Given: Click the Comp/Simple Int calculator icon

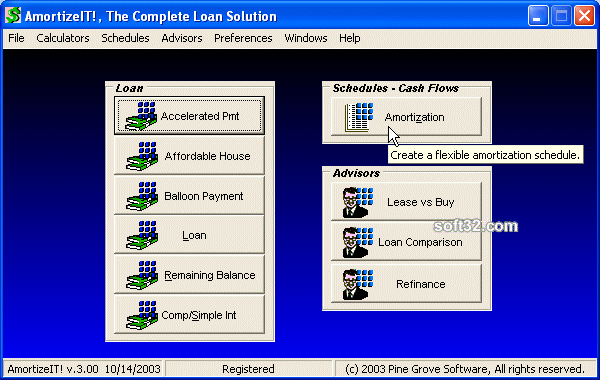Looking at the screenshot, I should [x=142, y=315].
